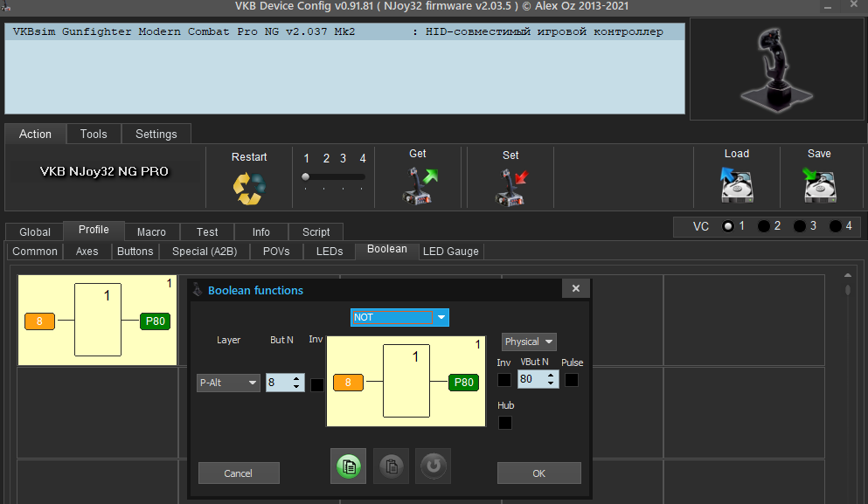The width and height of the screenshot is (868, 504).
Task: Click the Save to disk icon
Action: click(819, 185)
